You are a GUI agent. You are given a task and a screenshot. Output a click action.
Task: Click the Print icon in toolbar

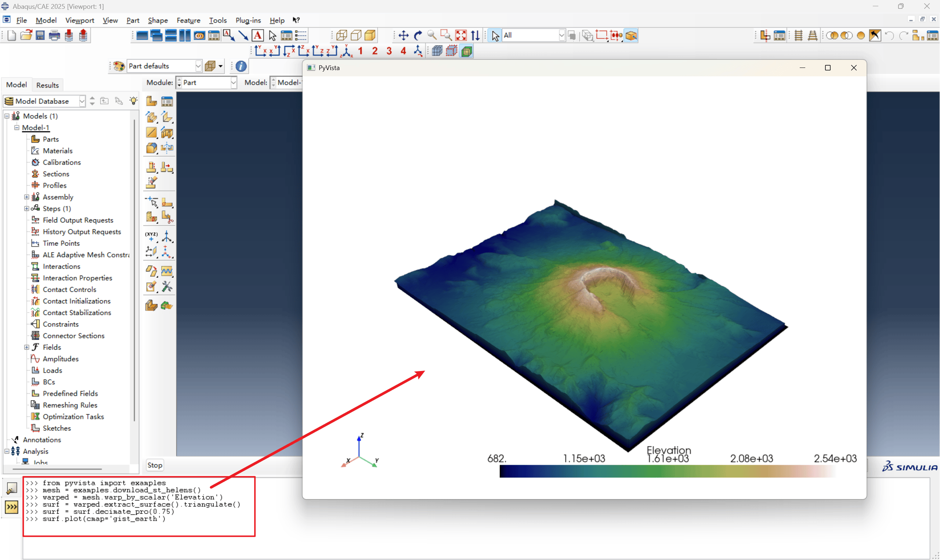coord(54,36)
